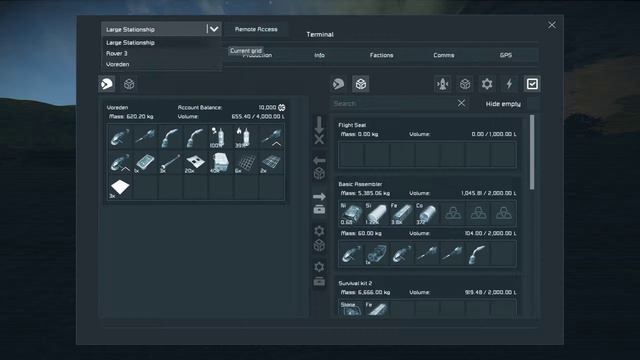Select the welder in Basic Assembler output
The width and height of the screenshot is (640, 360).
tap(477, 253)
